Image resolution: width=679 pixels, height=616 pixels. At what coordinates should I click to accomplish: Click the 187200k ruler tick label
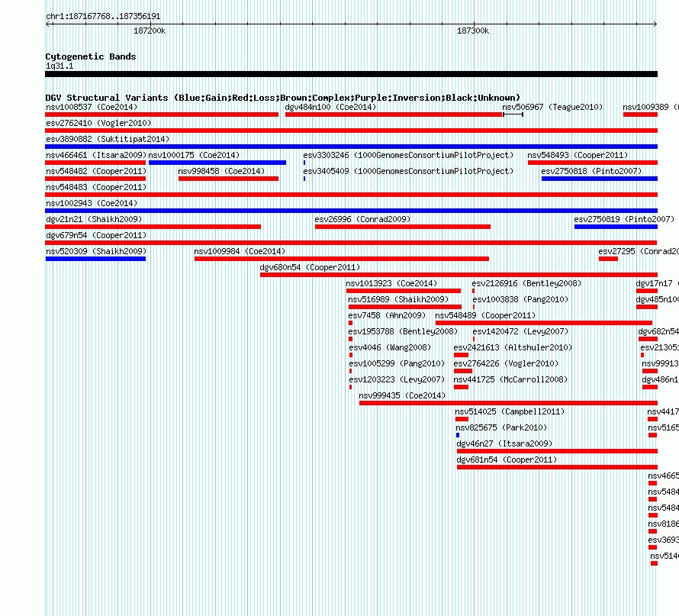point(150,31)
